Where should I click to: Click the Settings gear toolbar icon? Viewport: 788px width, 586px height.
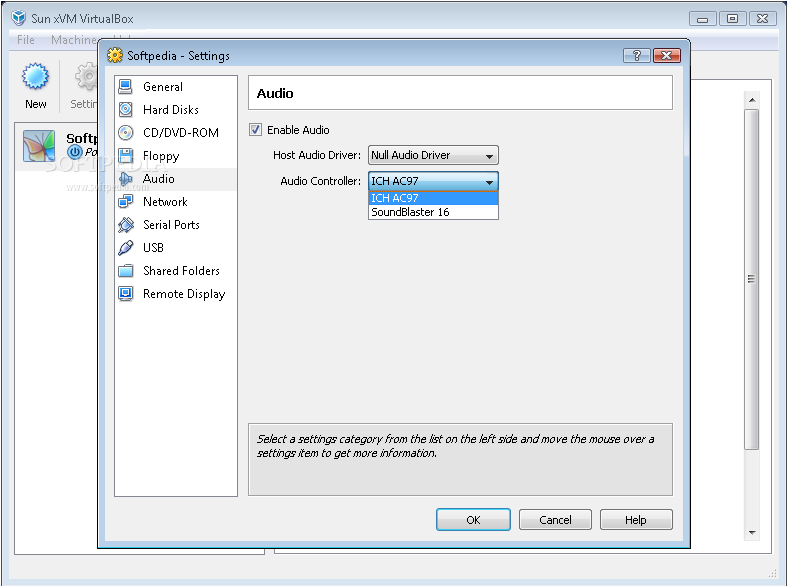tap(86, 76)
